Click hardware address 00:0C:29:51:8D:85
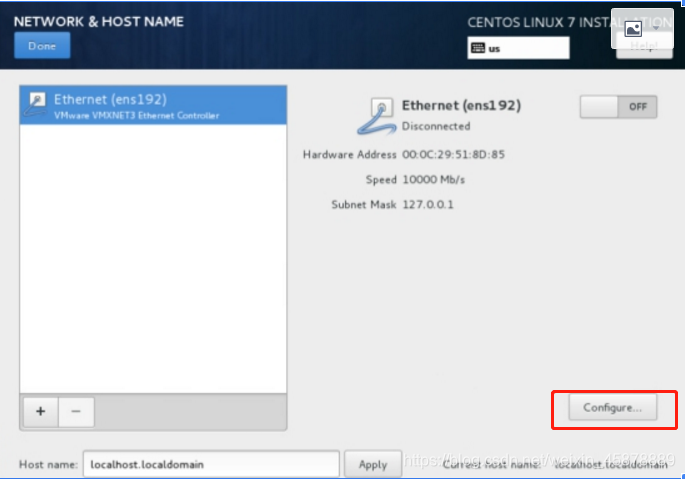Image resolution: width=685 pixels, height=479 pixels. [x=453, y=154]
